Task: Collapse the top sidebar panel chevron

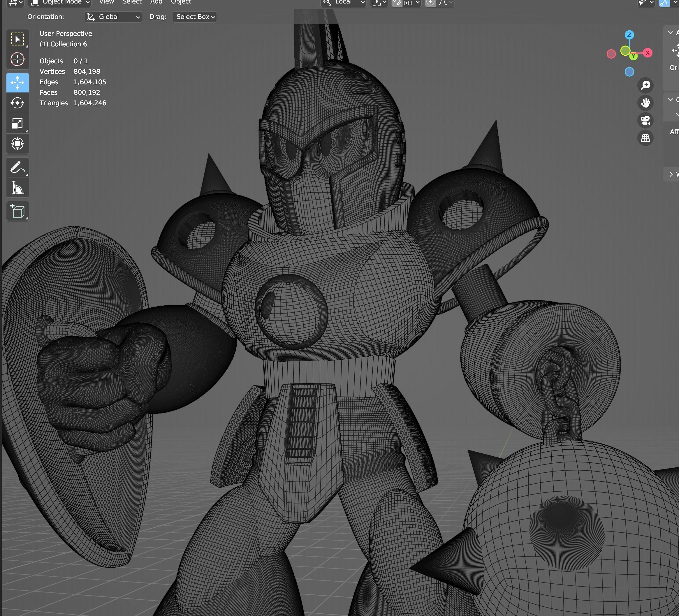Action: point(671,33)
